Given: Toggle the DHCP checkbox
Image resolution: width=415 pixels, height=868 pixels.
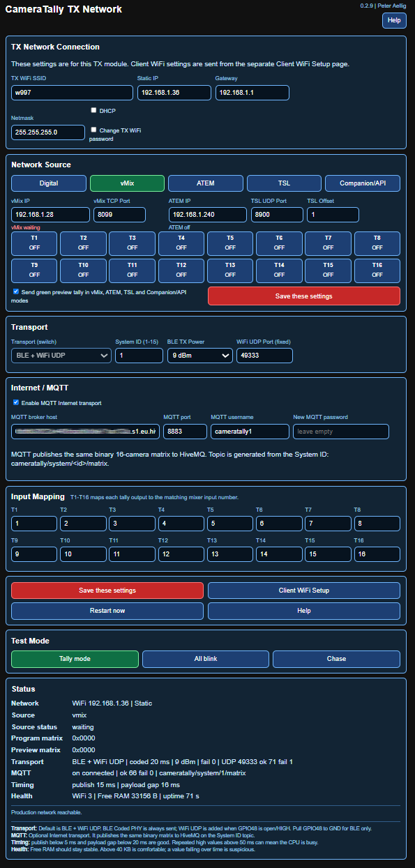Looking at the screenshot, I should 93,110.
